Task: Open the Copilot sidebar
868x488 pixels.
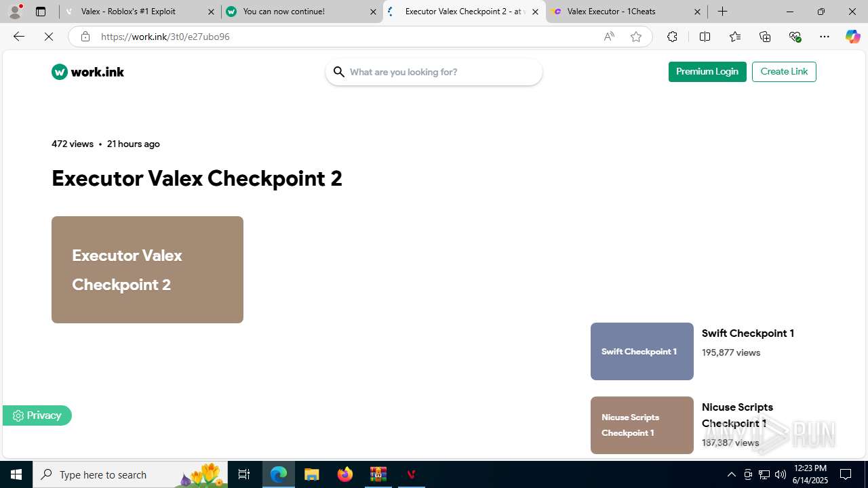Action: [852, 37]
